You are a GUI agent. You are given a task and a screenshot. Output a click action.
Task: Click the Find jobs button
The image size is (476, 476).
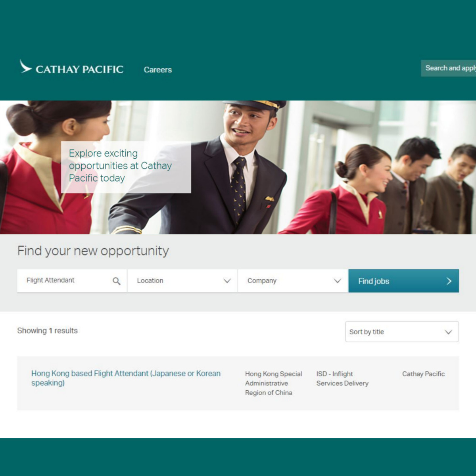(403, 281)
